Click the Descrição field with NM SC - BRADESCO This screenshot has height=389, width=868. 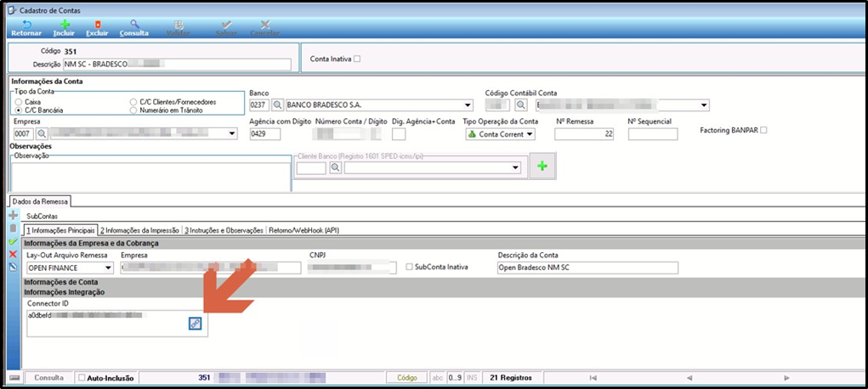point(177,65)
